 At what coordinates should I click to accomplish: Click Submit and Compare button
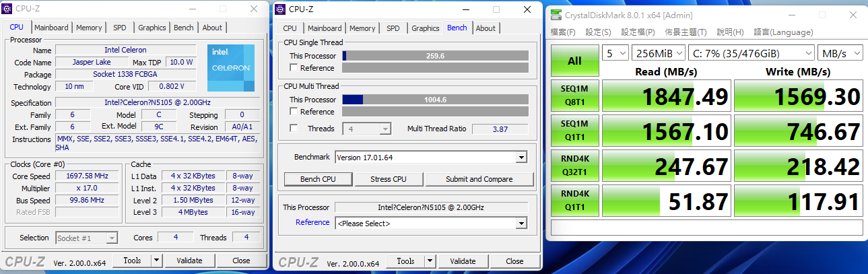[x=479, y=179]
